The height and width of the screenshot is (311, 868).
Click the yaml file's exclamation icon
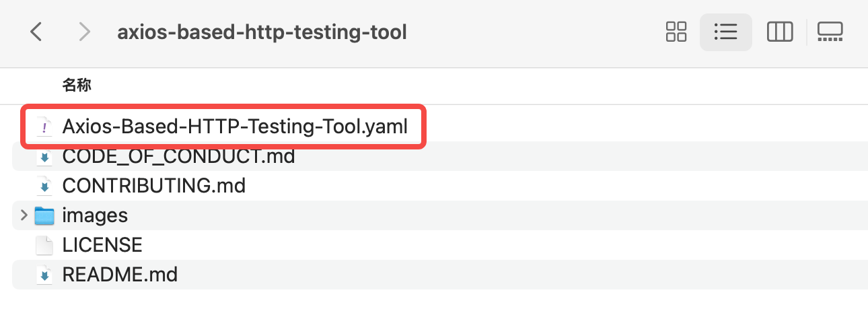click(44, 127)
